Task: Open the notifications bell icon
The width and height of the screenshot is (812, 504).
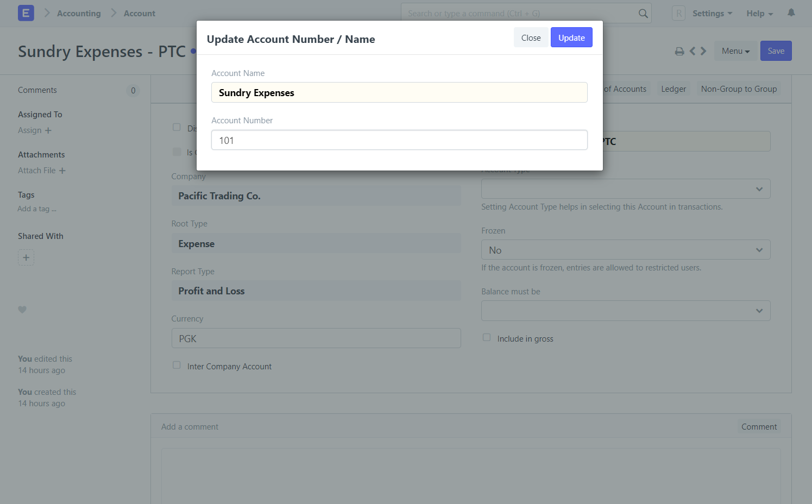Action: tap(791, 13)
